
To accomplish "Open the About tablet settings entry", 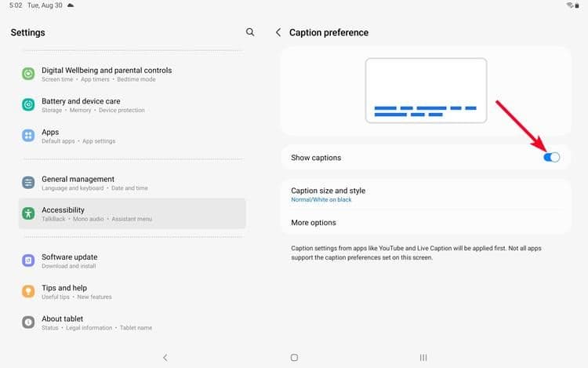I will (132, 322).
